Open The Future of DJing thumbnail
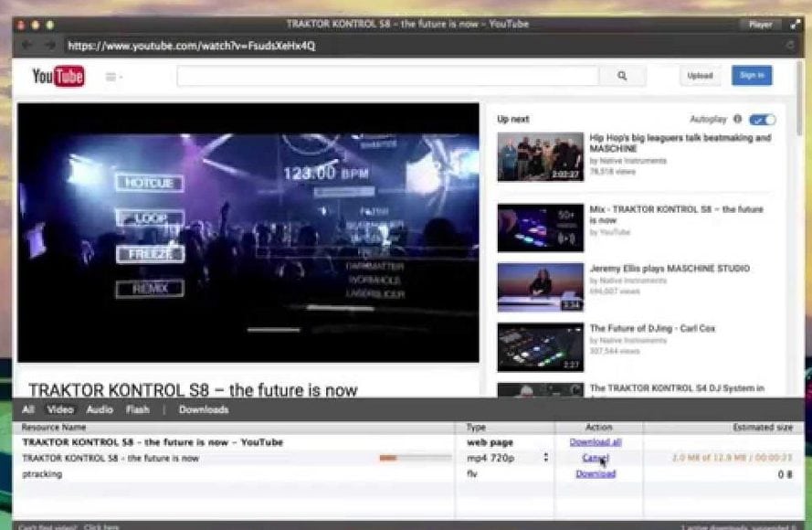812x530 pixels. (540, 347)
